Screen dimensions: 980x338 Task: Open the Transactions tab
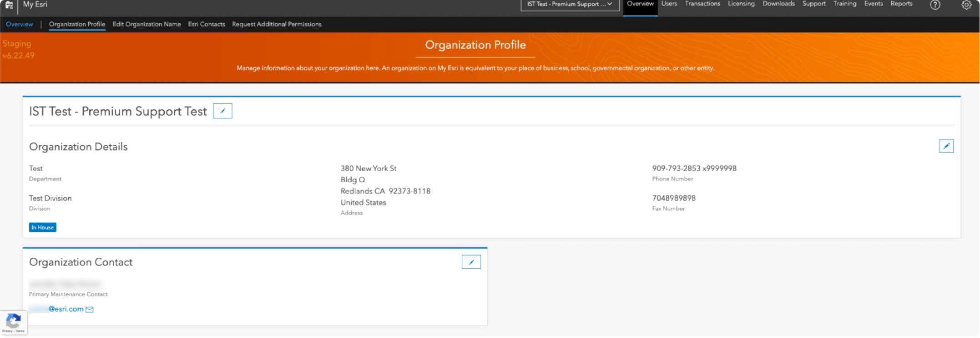[x=702, y=4]
